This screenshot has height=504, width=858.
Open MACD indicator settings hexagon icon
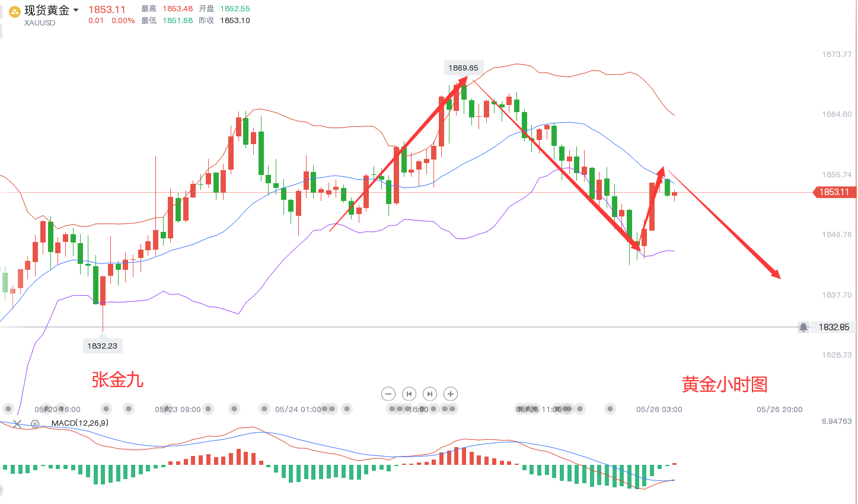click(35, 423)
